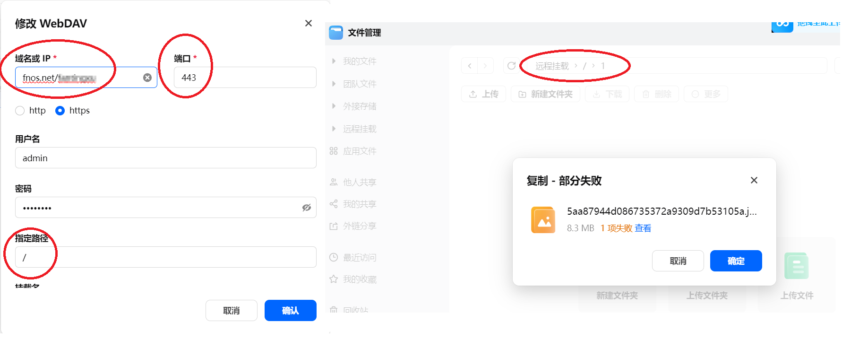The height and width of the screenshot is (340, 868).
Task: Click the View failed items link
Action: click(x=643, y=228)
